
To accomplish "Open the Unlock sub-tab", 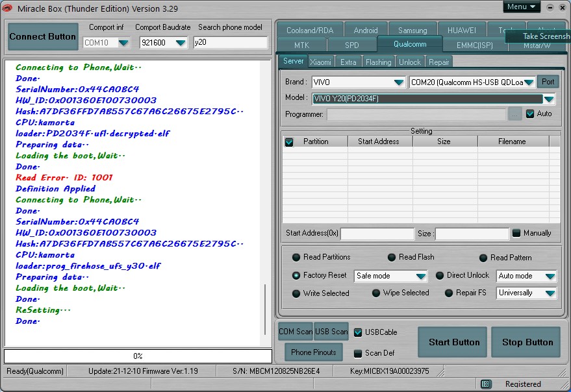I will click(x=410, y=62).
